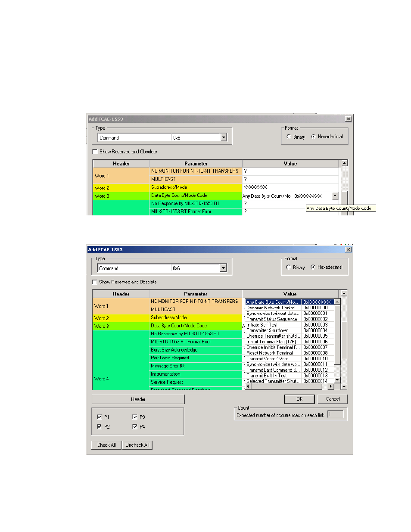Choose Transmit Vector Word from the list
Viewport: 411px width, 532px height.
click(289, 358)
